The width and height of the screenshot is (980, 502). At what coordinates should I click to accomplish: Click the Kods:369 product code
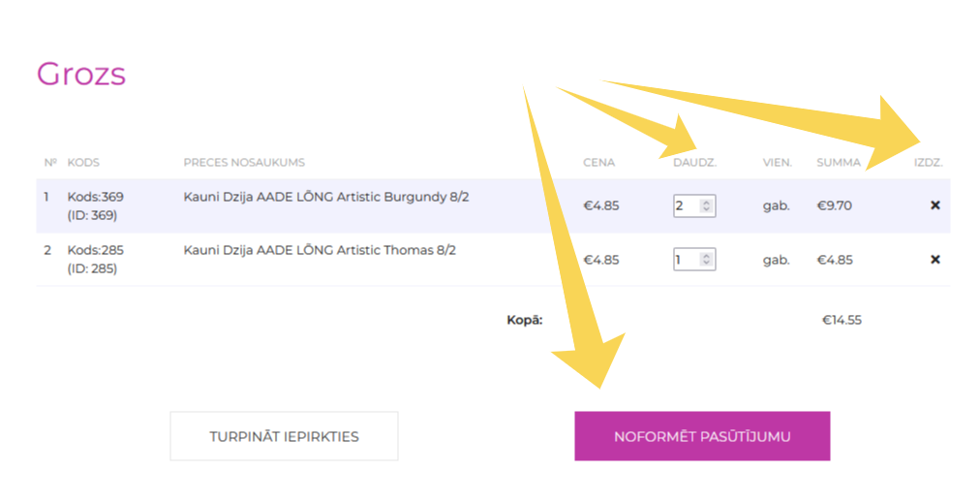coord(95,197)
